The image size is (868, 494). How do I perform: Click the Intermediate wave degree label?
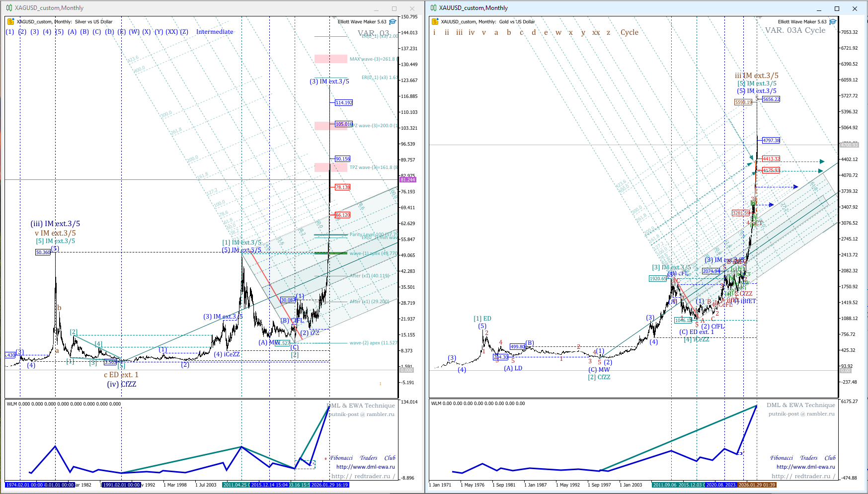click(214, 32)
